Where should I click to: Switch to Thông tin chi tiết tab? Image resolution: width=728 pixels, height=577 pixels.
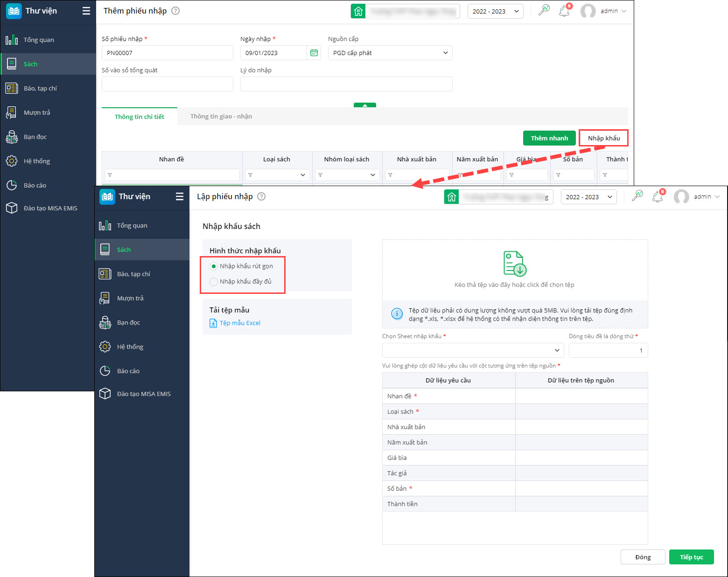(140, 117)
